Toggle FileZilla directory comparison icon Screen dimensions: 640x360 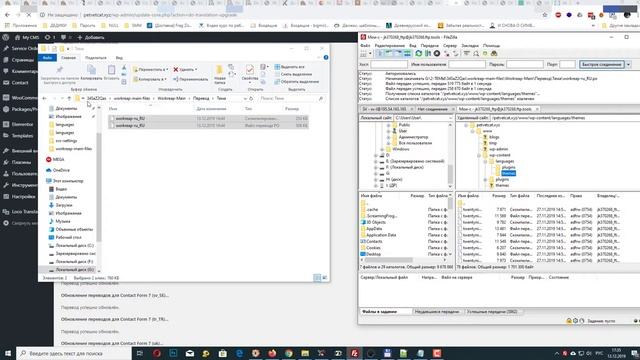(x=476, y=53)
